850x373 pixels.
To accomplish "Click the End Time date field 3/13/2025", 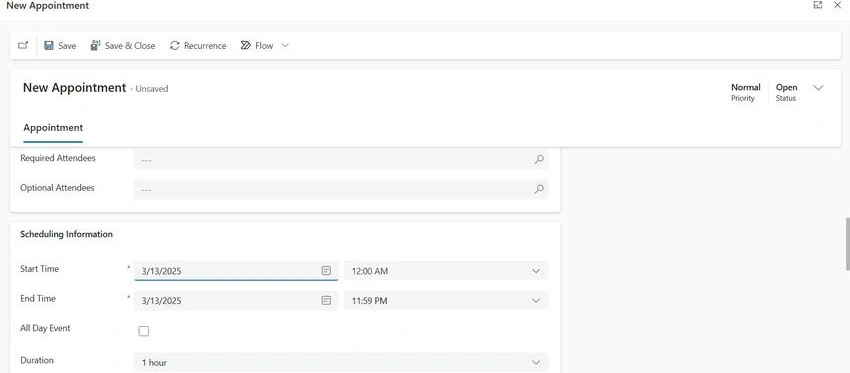I will [x=236, y=300].
